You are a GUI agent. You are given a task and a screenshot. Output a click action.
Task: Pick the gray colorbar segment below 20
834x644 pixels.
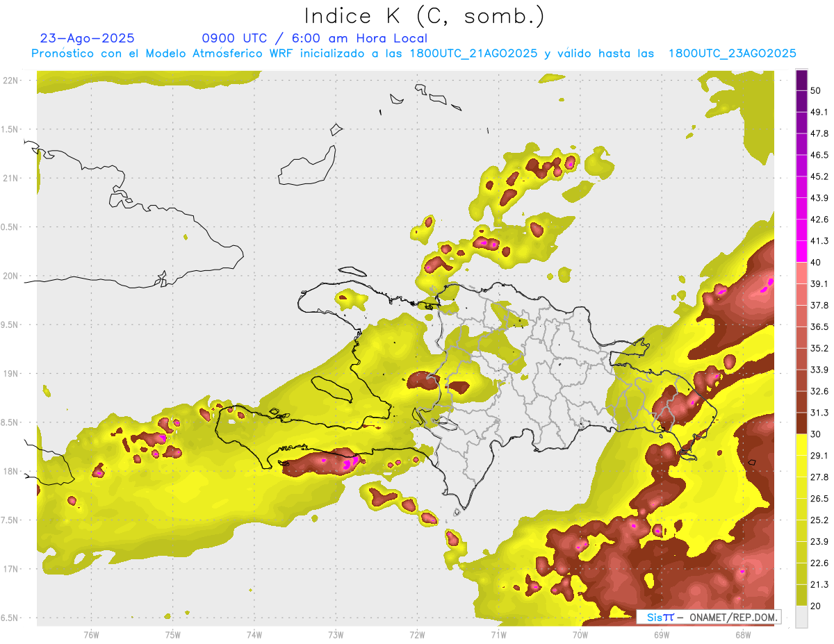click(x=801, y=617)
